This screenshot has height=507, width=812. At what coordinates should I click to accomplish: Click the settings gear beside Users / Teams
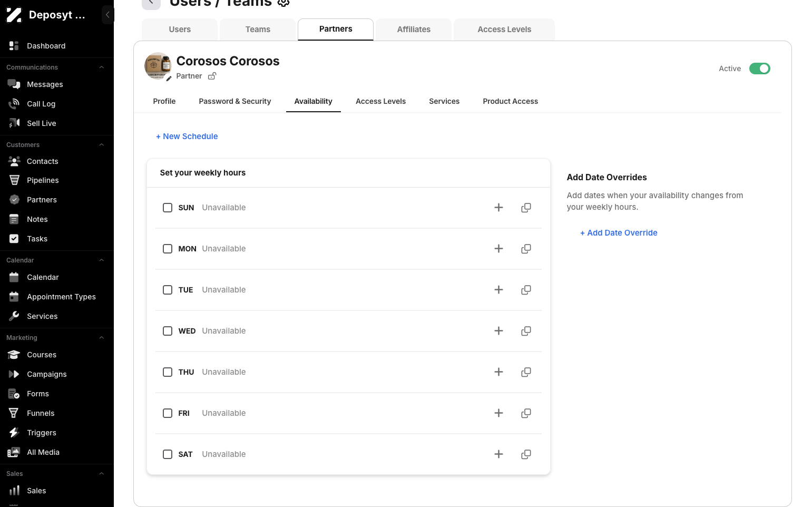(x=283, y=3)
